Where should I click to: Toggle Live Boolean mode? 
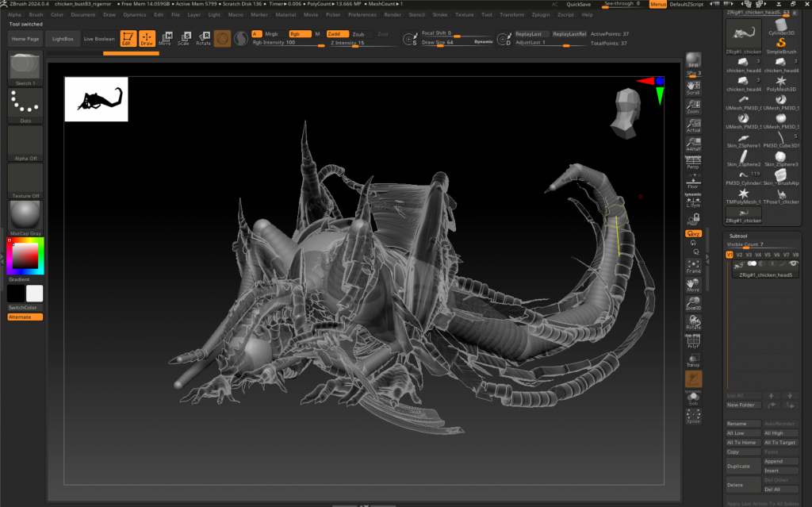(x=99, y=39)
